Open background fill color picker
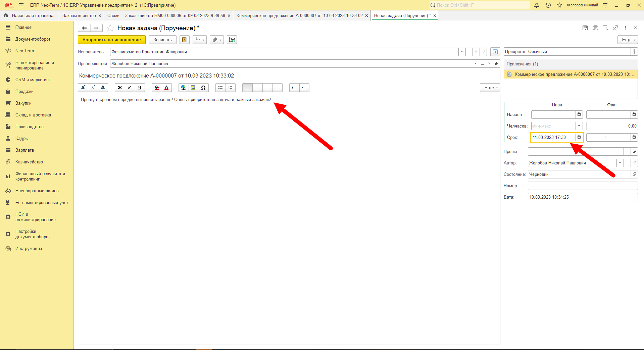644x350 pixels. pyautogui.click(x=156, y=88)
